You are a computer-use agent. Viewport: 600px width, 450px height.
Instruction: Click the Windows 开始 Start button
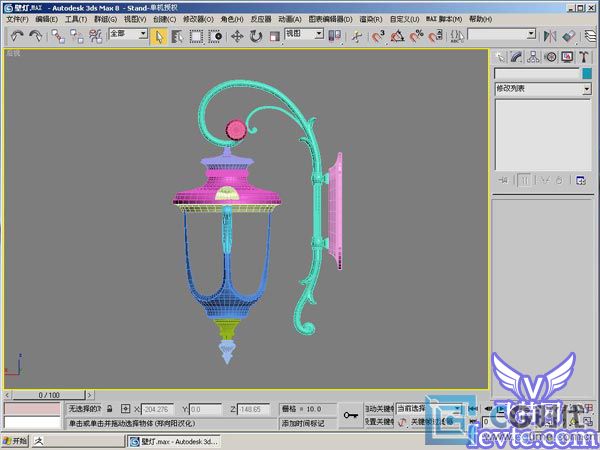tap(16, 441)
